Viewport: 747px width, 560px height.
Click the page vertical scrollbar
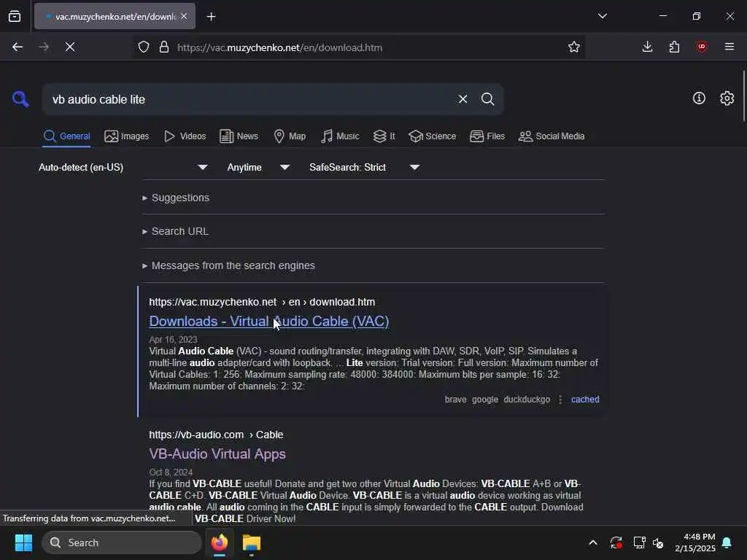point(743,96)
